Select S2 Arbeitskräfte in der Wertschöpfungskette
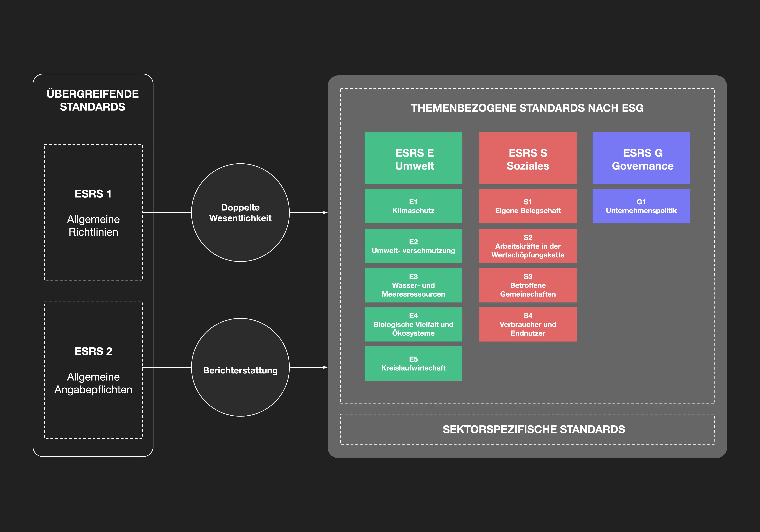 coord(528,246)
